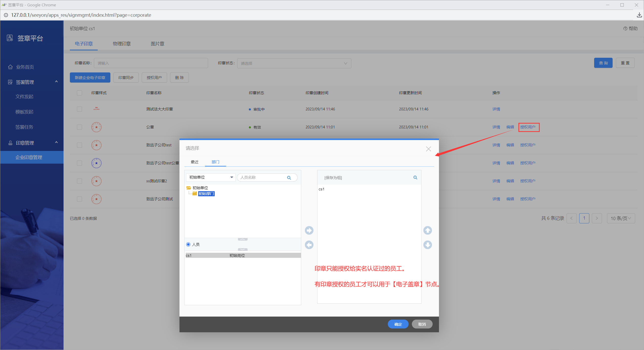This screenshot has height=350, width=644.
Task: Switch to the 最近 tab
Action: [x=194, y=162]
